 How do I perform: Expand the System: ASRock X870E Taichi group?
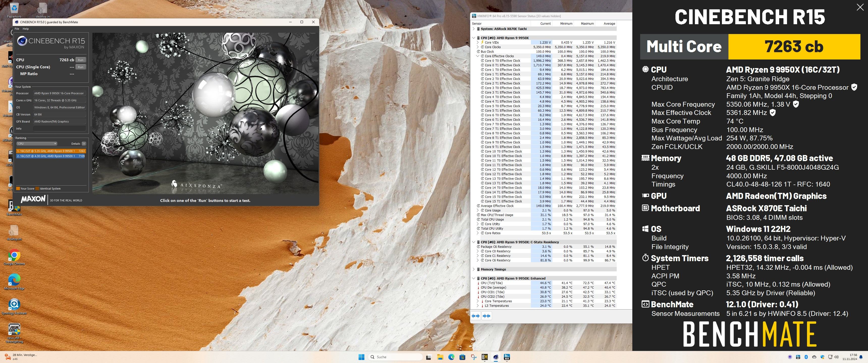pyautogui.click(x=474, y=29)
